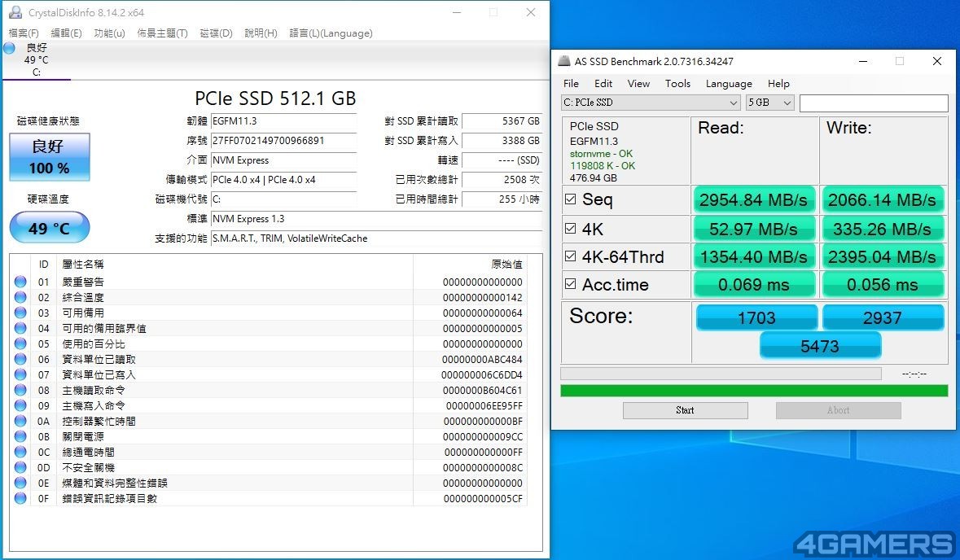960x560 pixels.
Task: Click status orb for attribute 04 可用的備用臨界值
Action: [x=21, y=328]
